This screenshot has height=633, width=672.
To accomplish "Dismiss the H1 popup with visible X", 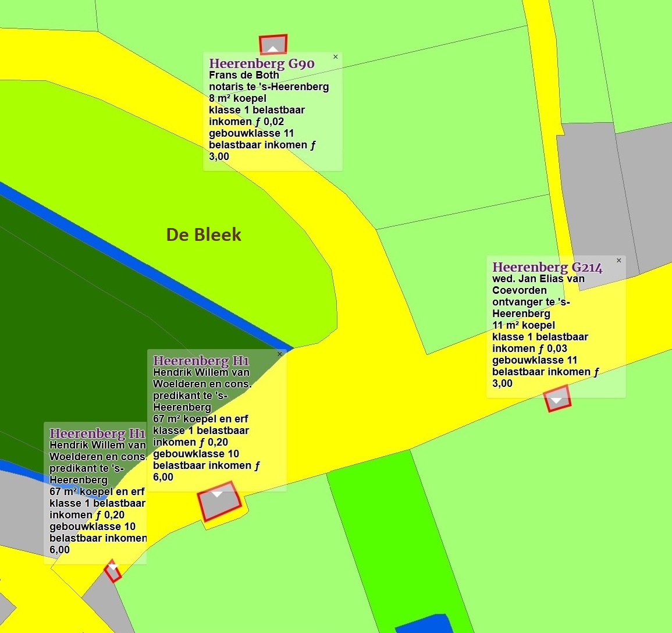I will tap(280, 354).
